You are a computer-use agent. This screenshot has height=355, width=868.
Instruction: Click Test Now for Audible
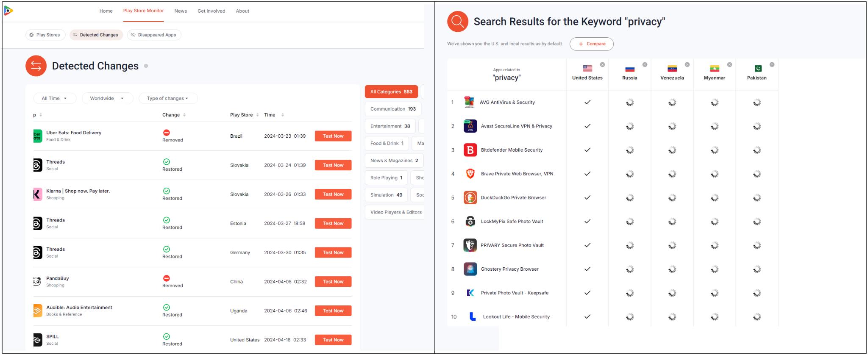tap(333, 311)
